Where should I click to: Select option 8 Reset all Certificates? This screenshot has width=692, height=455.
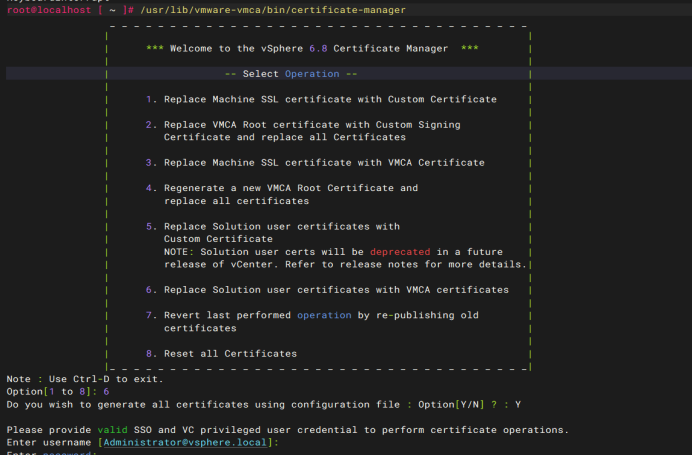coord(221,353)
